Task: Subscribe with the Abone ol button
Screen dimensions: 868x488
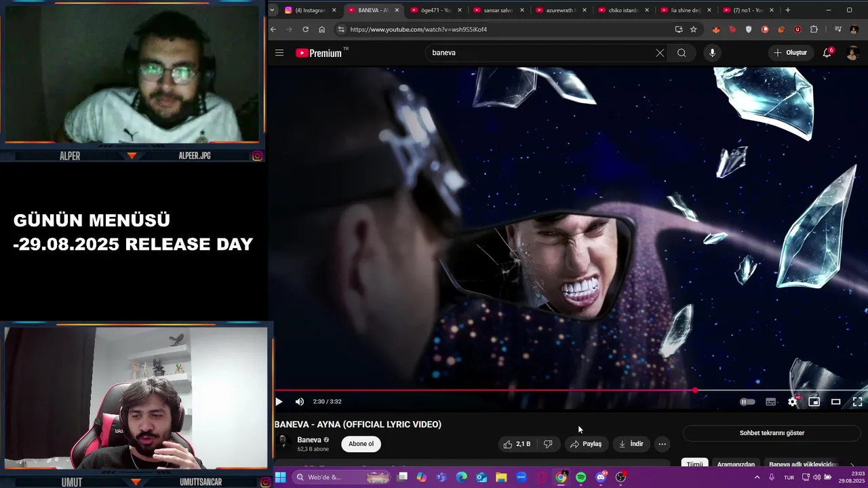Action: point(361,444)
